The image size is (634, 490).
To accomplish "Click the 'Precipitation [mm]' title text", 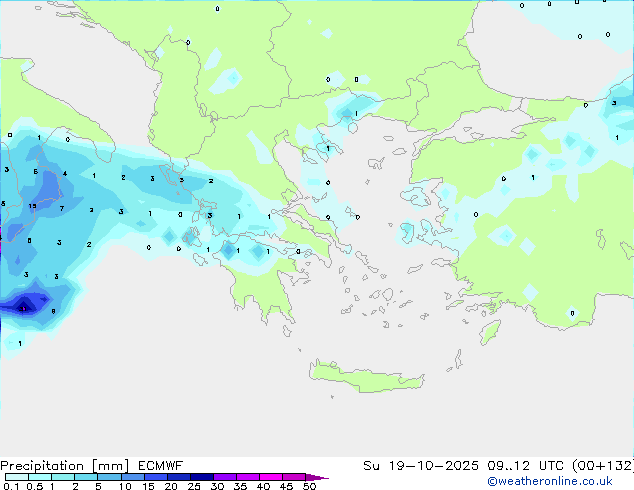I will [x=65, y=466].
